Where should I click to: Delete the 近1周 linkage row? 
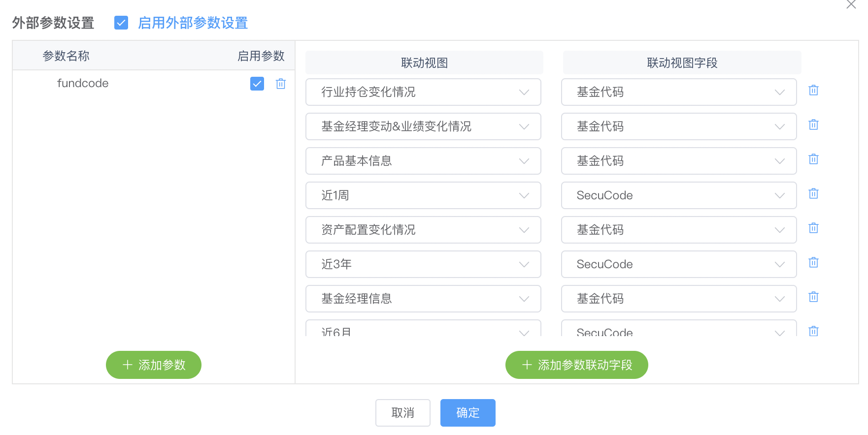(x=813, y=193)
